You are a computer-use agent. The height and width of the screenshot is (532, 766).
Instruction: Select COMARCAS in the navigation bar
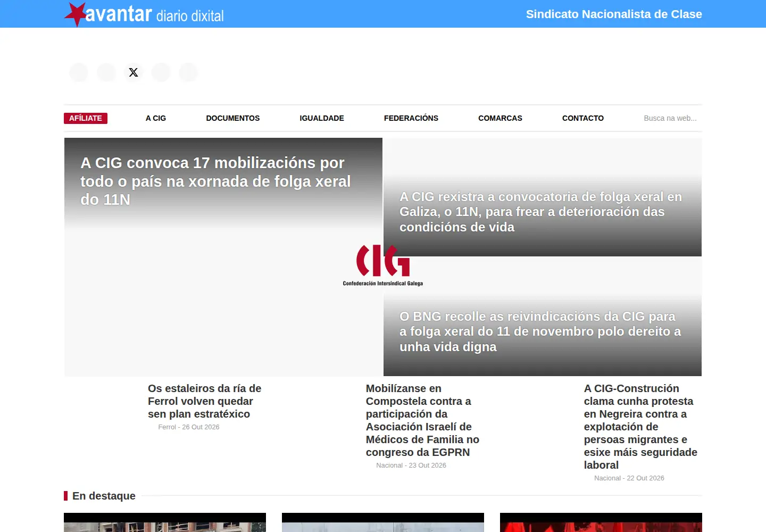tap(500, 118)
